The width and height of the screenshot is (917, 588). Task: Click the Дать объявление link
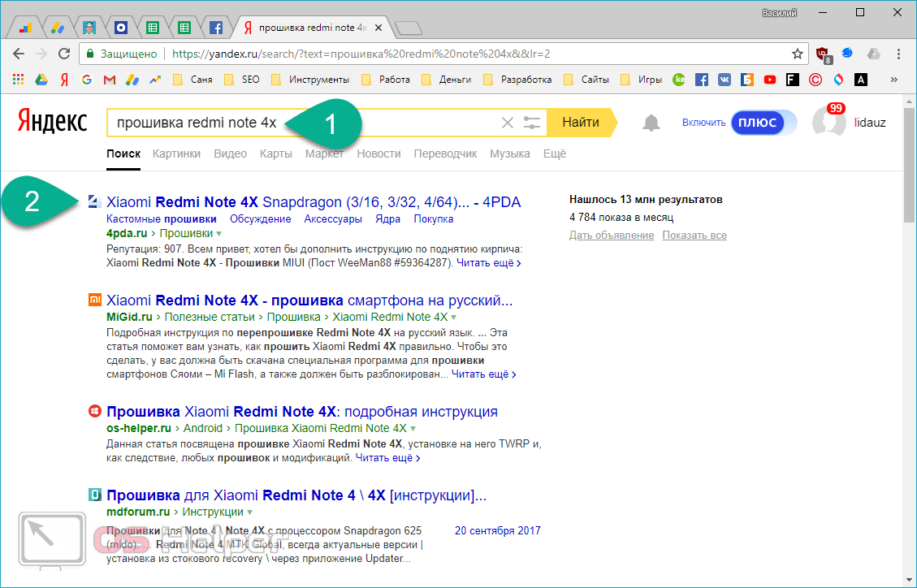(x=612, y=235)
